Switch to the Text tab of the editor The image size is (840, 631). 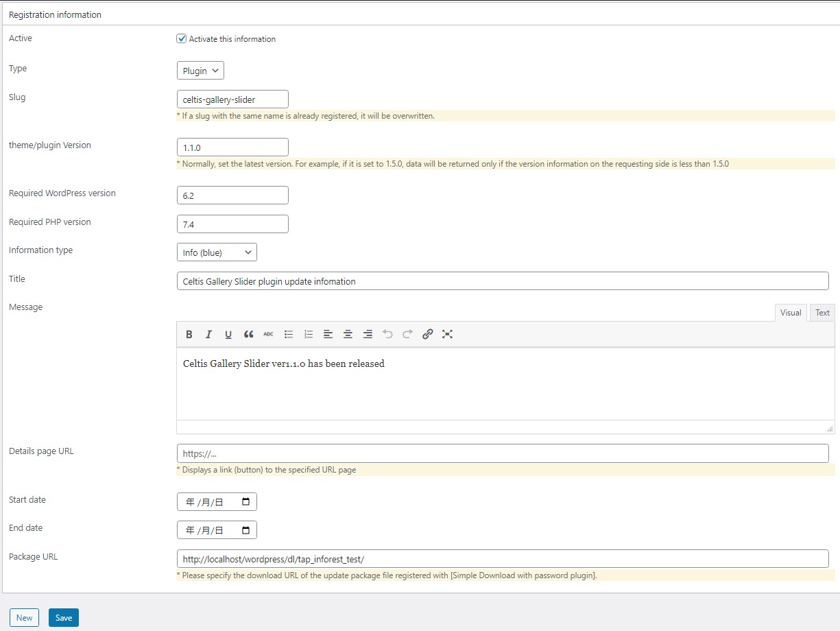pyautogui.click(x=822, y=312)
